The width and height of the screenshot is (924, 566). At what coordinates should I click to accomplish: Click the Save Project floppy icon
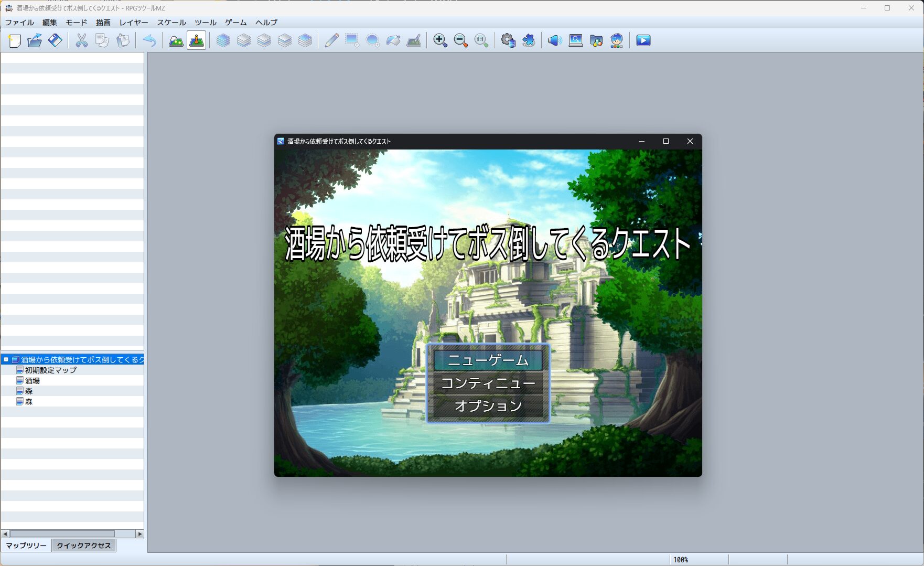tap(55, 40)
